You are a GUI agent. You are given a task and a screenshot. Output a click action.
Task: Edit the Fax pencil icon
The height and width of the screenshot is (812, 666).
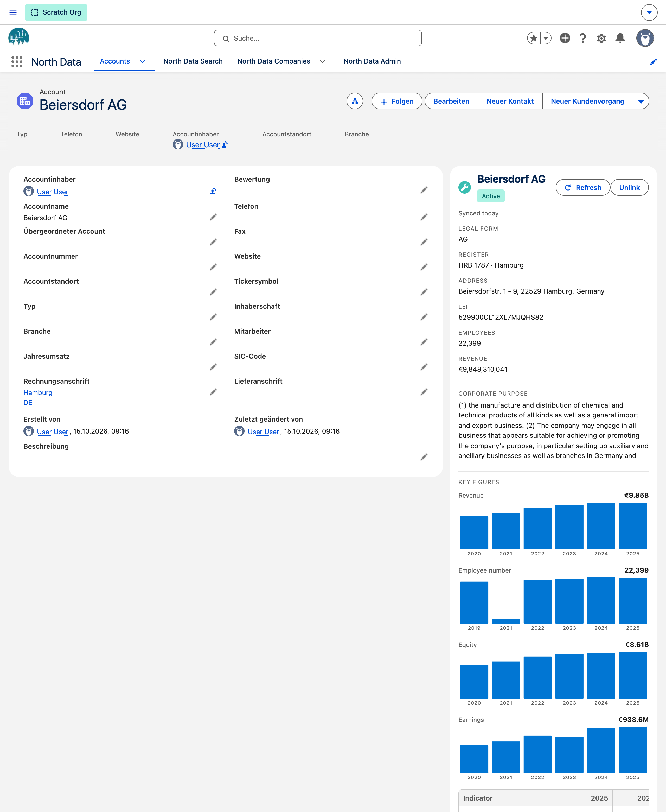424,242
